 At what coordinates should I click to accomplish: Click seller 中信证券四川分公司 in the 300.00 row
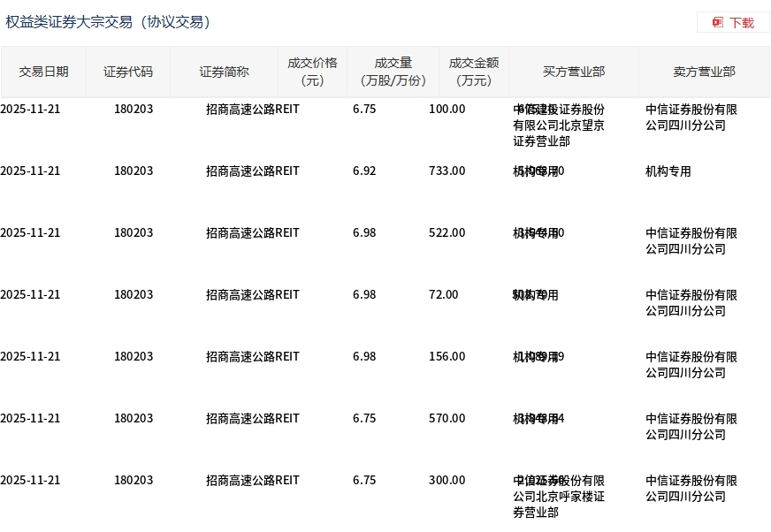tap(691, 489)
